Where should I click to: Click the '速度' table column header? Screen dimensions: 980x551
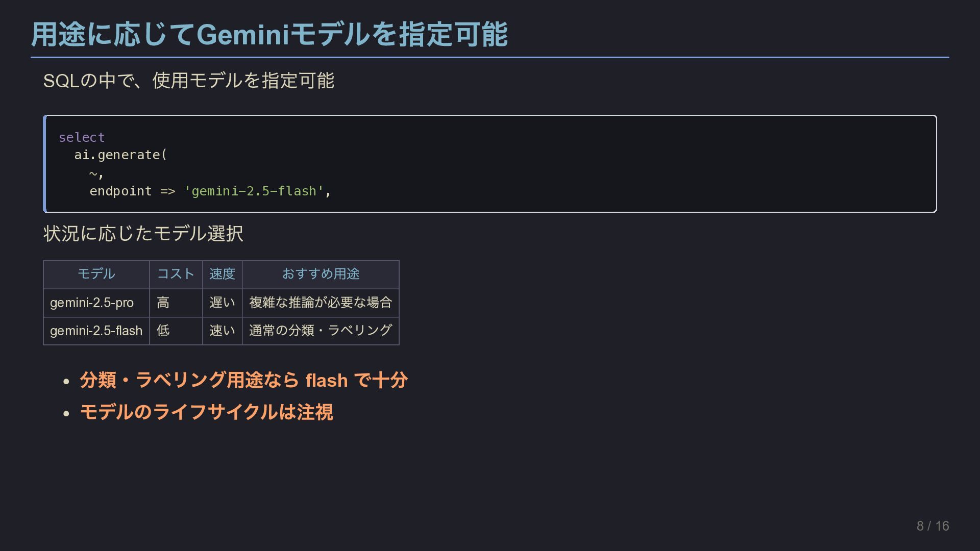(222, 274)
